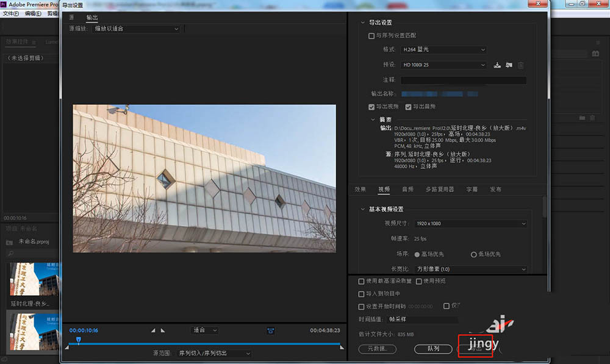Enable 与序列设置匹配 checkbox
The height and width of the screenshot is (364, 610).
[371, 36]
